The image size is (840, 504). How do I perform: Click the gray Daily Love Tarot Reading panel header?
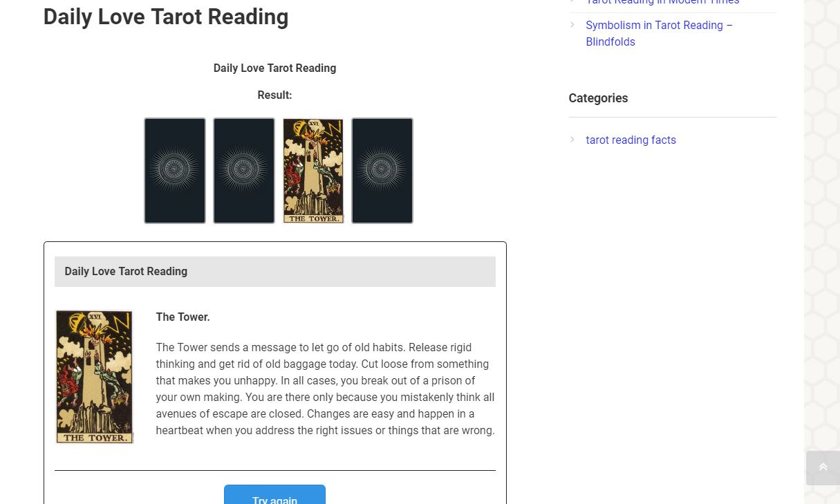click(274, 272)
